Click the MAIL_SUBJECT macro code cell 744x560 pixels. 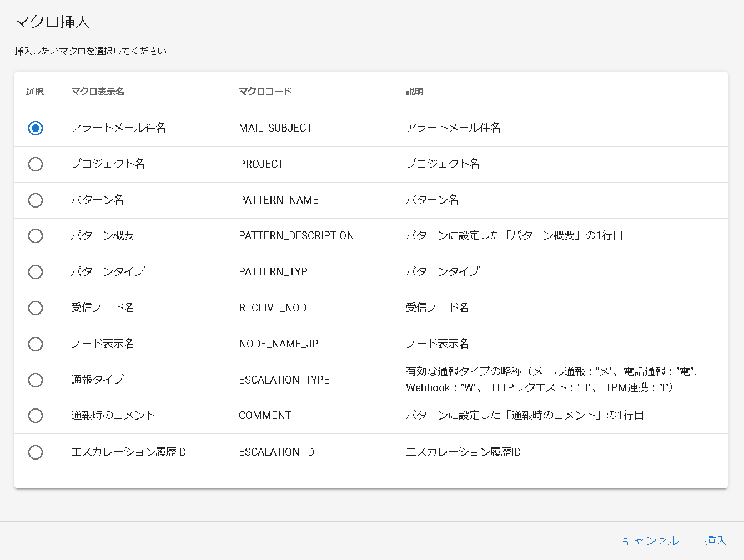click(x=275, y=128)
